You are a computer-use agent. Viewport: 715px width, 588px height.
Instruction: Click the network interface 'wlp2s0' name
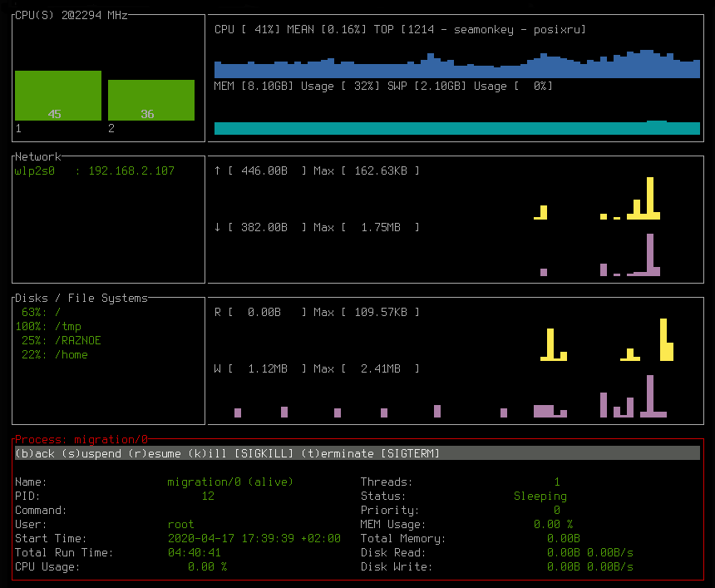pos(35,171)
